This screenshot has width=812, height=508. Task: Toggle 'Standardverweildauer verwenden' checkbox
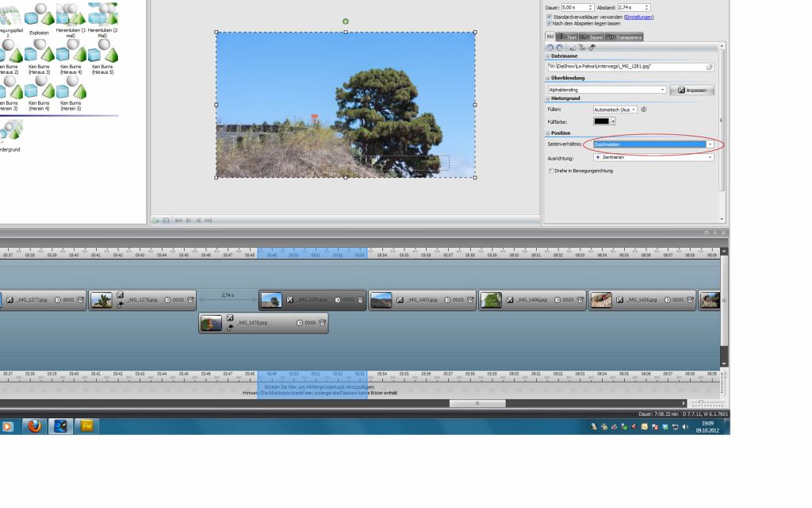tap(550, 17)
